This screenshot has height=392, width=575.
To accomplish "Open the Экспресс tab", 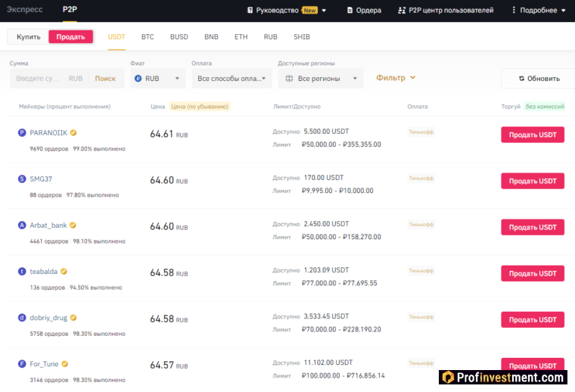I will [x=24, y=10].
